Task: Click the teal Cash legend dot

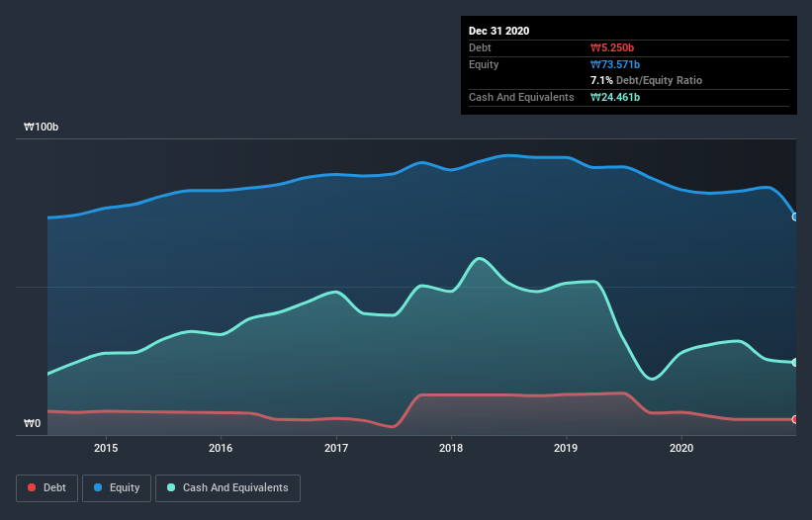Action: (x=171, y=487)
